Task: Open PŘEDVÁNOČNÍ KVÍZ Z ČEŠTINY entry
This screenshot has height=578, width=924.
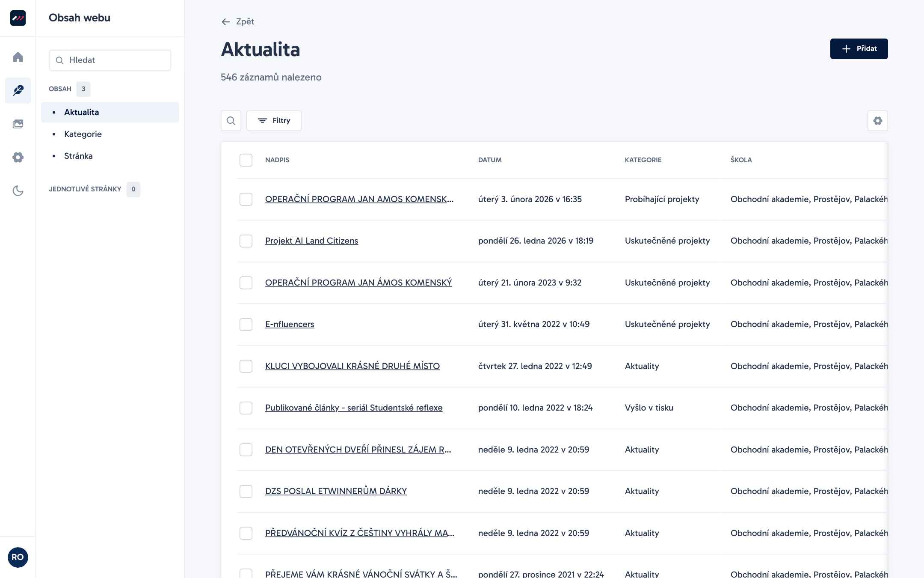Action: [360, 533]
